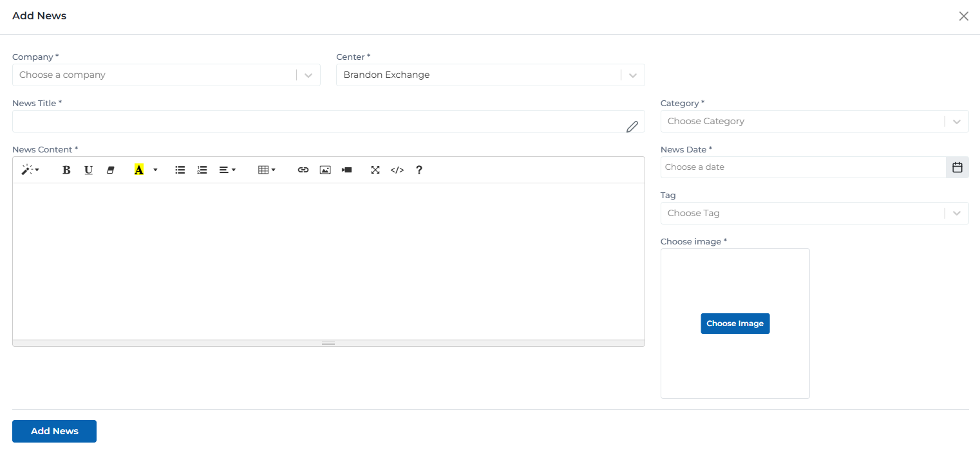Apply underline formatting

[x=88, y=169]
